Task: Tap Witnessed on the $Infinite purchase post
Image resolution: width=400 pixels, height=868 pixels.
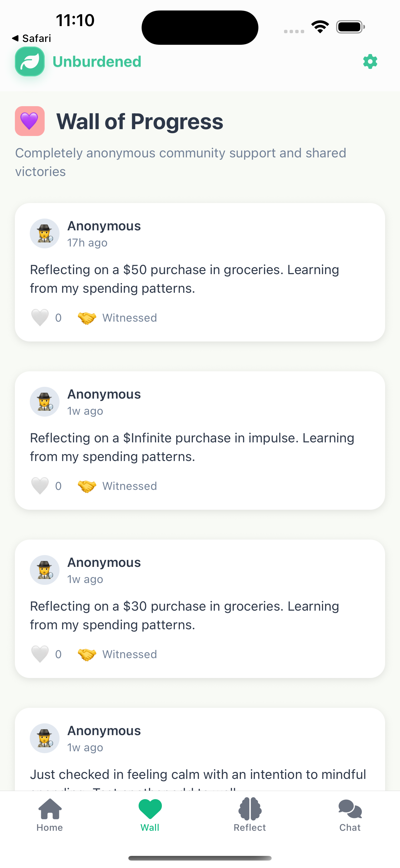Action: [x=130, y=486]
